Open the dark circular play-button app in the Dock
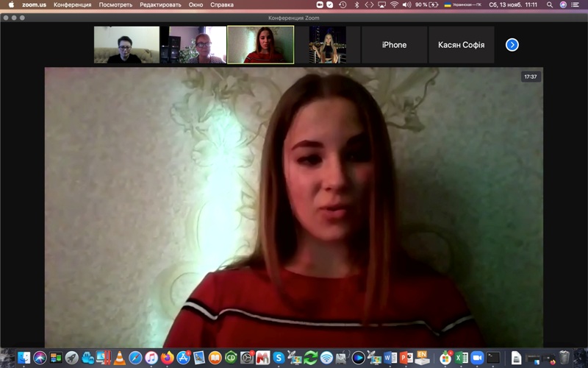This screenshot has width=588, height=368. click(x=359, y=358)
